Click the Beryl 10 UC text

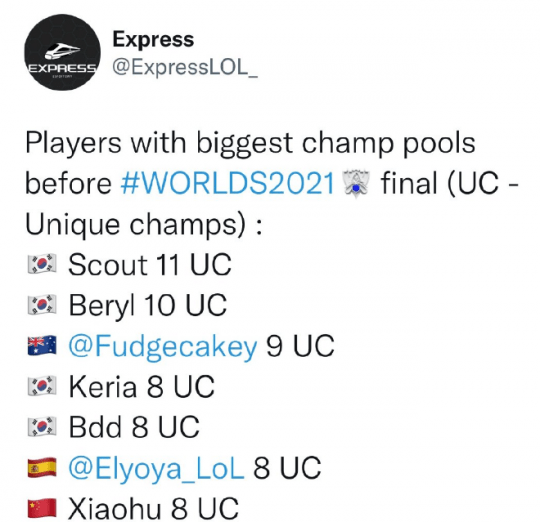pos(148,305)
